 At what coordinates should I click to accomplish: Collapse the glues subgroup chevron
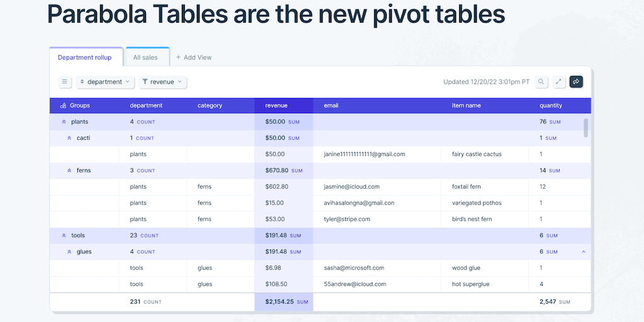coord(69,252)
